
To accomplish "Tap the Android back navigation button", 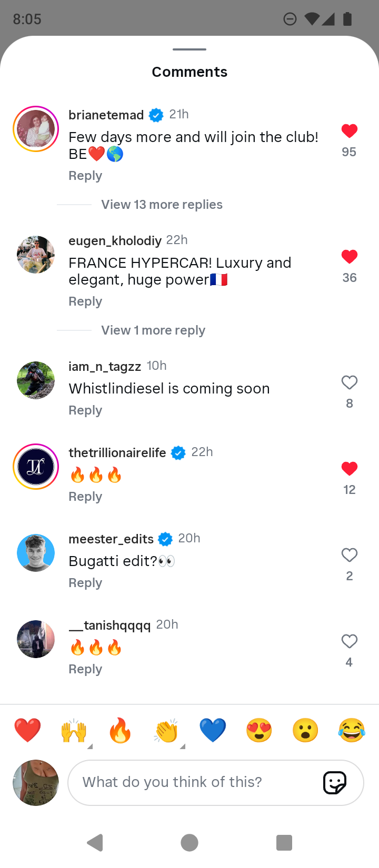I will click(95, 843).
